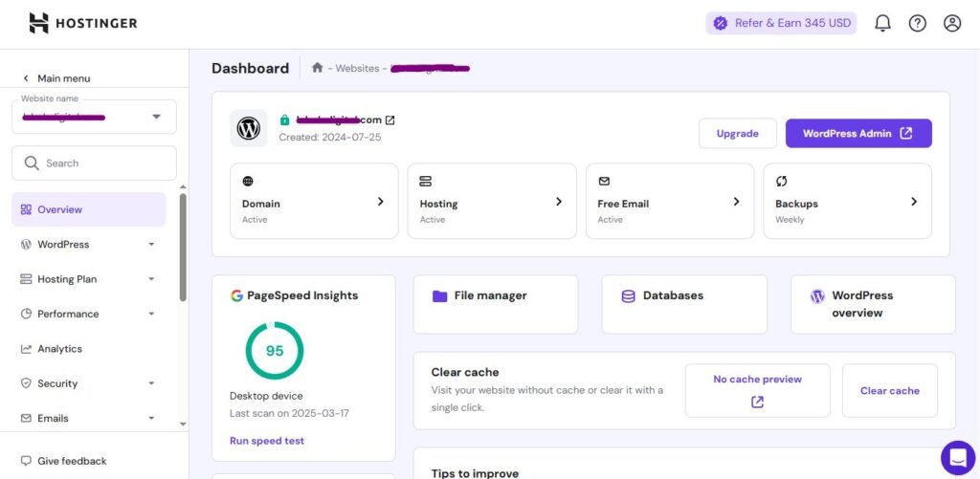Click the Give feedback speech icon
Viewport: 980px width, 479px height.
(x=26, y=461)
